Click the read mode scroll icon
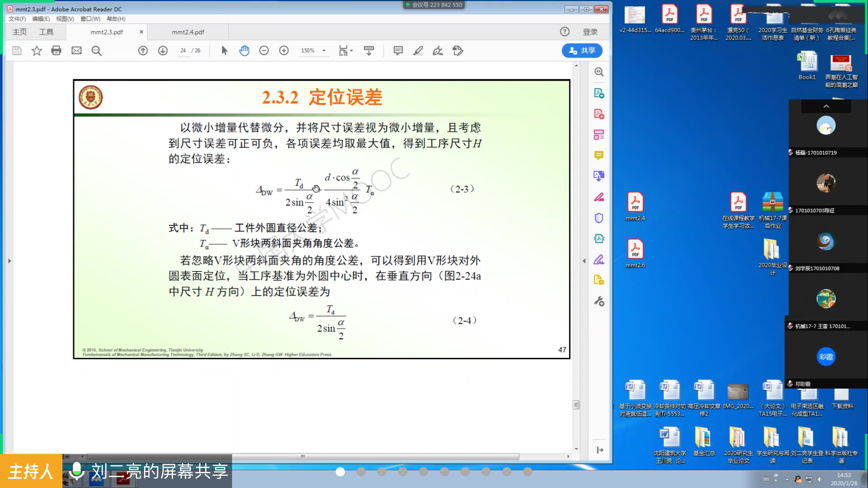Image resolution: width=868 pixels, height=488 pixels. coord(369,51)
